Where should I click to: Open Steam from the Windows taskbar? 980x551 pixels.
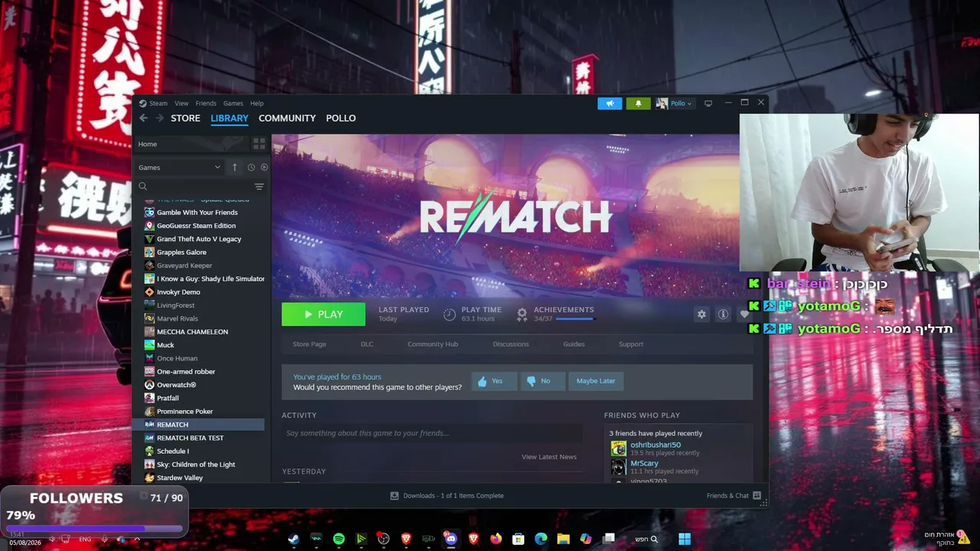pos(293,540)
